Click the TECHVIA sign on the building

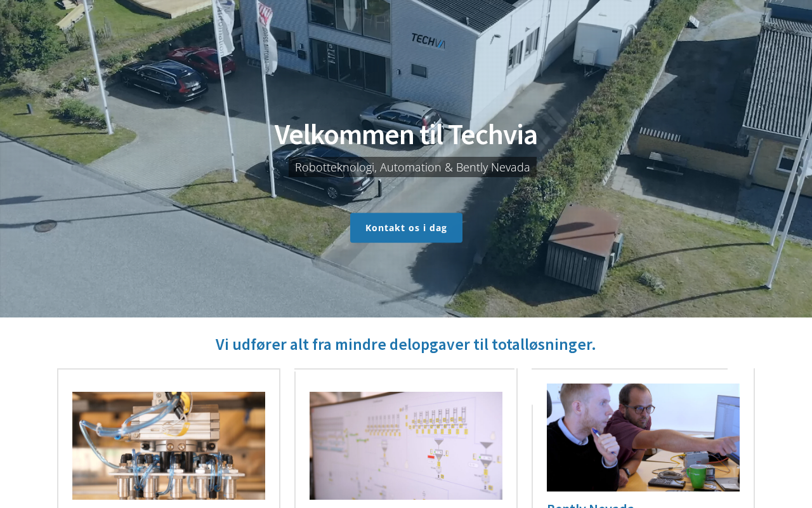coord(428,41)
